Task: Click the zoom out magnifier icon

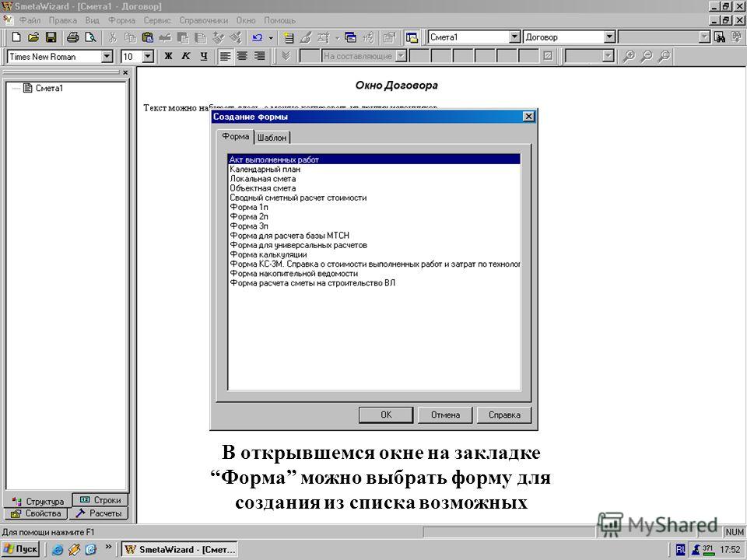Action: pyautogui.click(x=647, y=56)
